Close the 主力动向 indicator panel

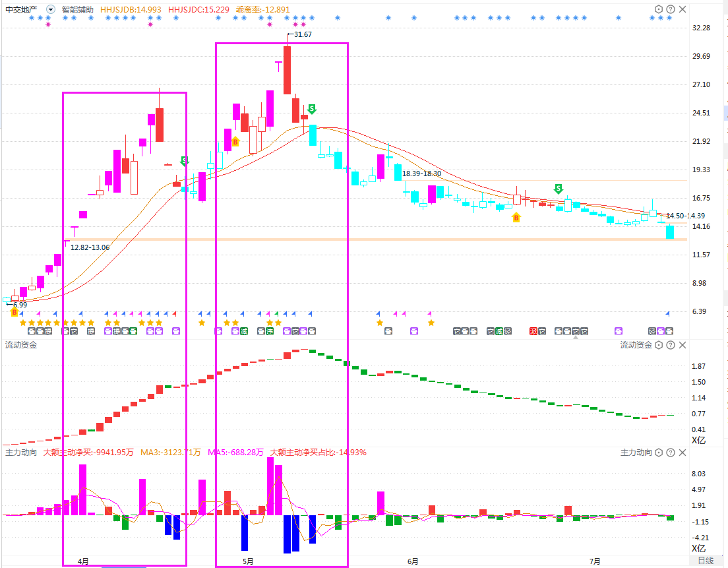(682, 453)
